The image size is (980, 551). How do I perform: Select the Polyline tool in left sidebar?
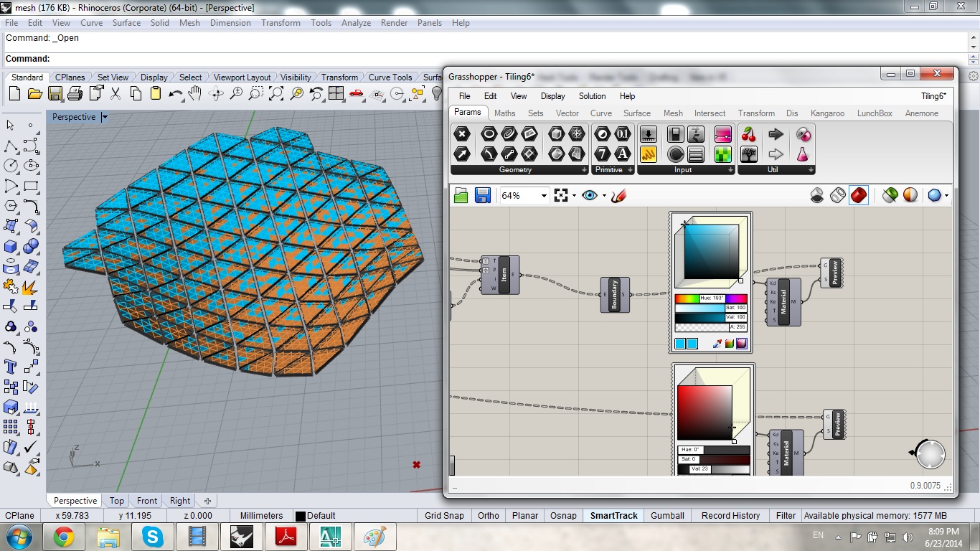click(11, 146)
